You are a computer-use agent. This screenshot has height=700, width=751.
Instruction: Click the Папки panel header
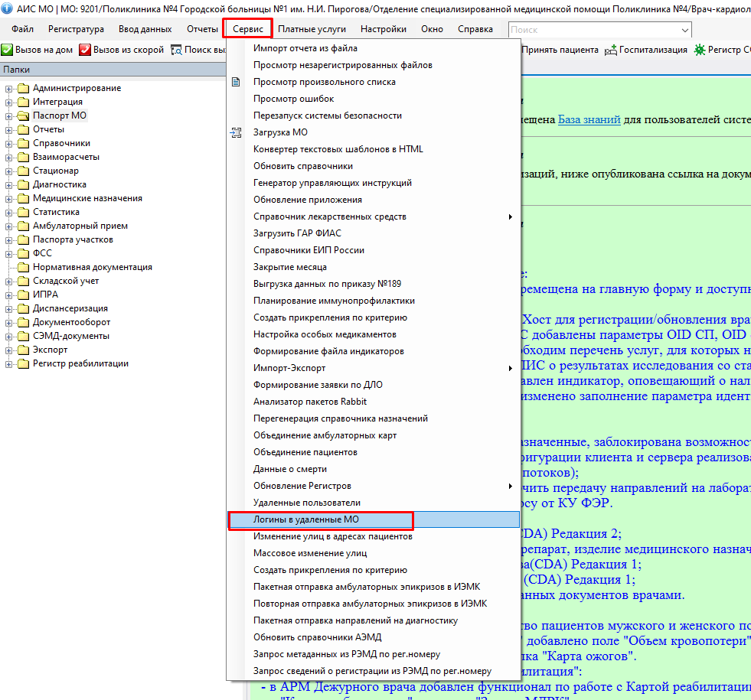pos(113,70)
